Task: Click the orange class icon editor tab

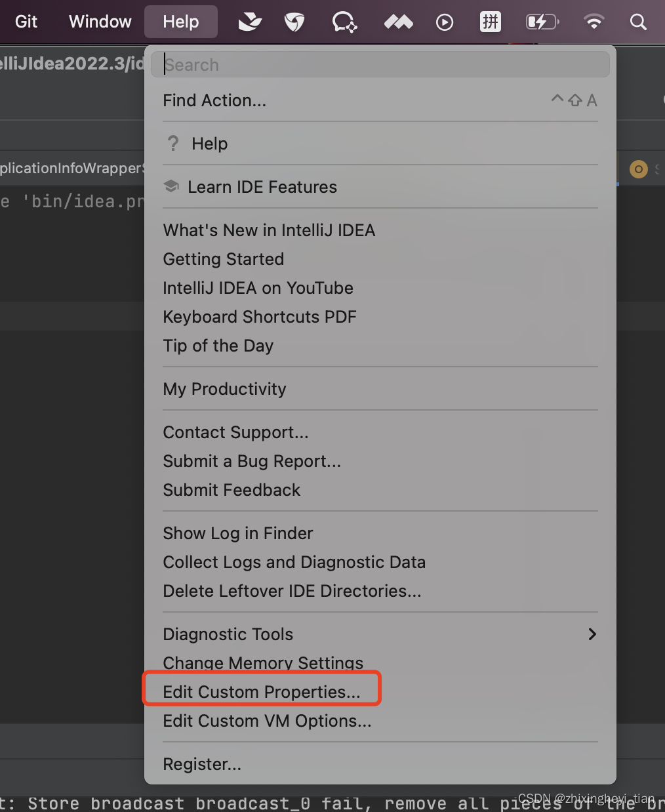Action: pos(639,169)
